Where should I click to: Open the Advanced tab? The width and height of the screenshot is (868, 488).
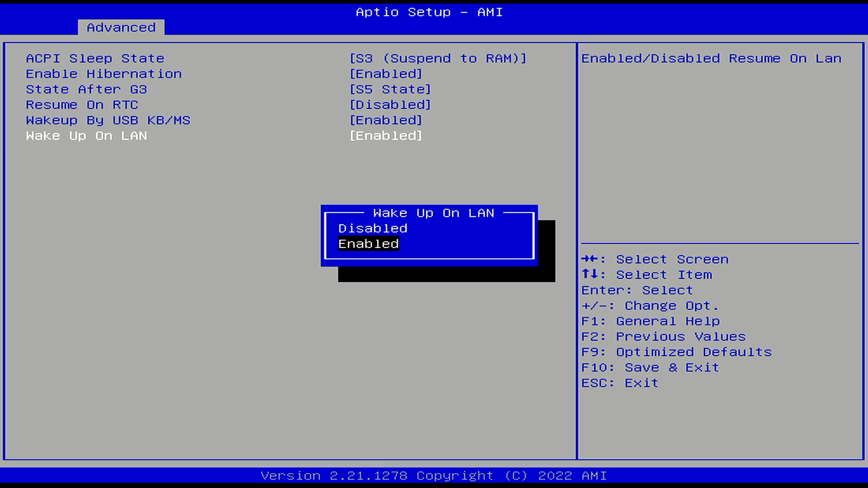click(x=121, y=28)
